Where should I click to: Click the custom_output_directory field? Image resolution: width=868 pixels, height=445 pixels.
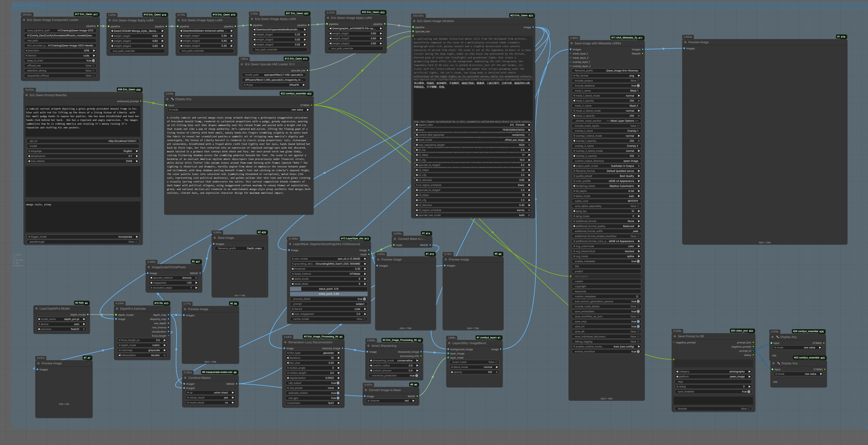tap(607, 161)
